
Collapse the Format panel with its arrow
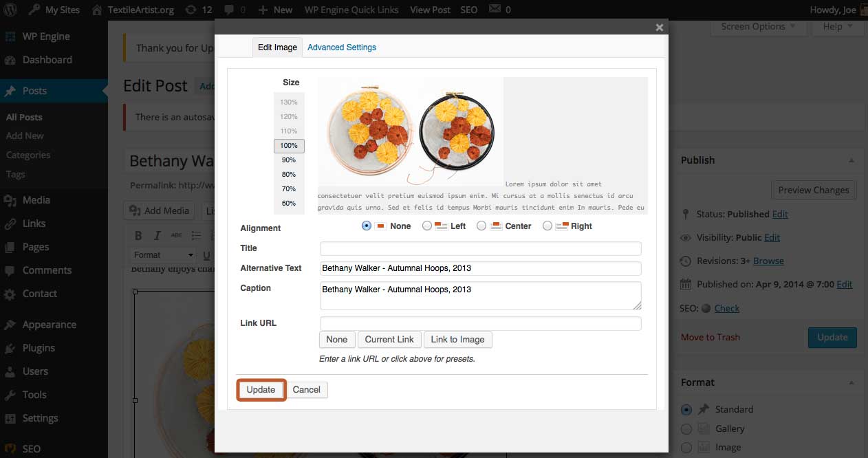[851, 382]
